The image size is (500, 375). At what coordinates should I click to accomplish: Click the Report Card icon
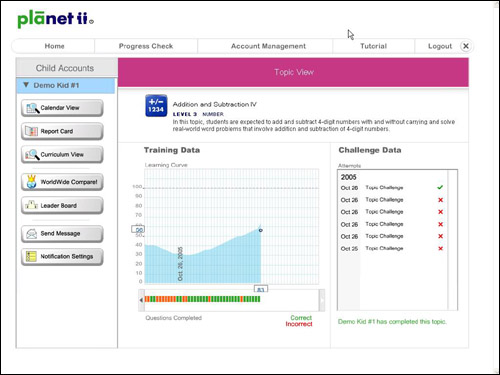coord(32,131)
